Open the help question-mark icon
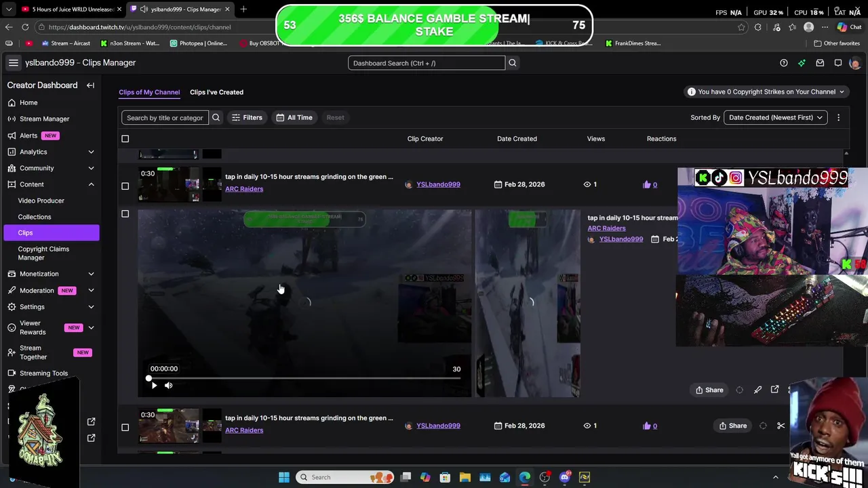 click(784, 63)
